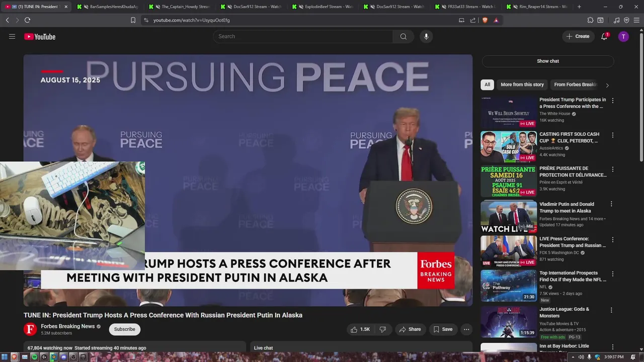Click the video player area
Viewport: 644px width, 362px height.
tap(248, 180)
